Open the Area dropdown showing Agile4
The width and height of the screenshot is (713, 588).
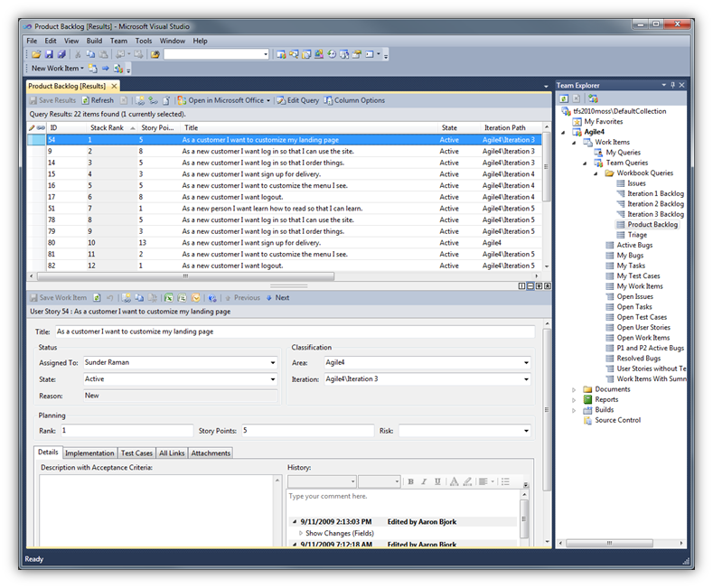(526, 362)
